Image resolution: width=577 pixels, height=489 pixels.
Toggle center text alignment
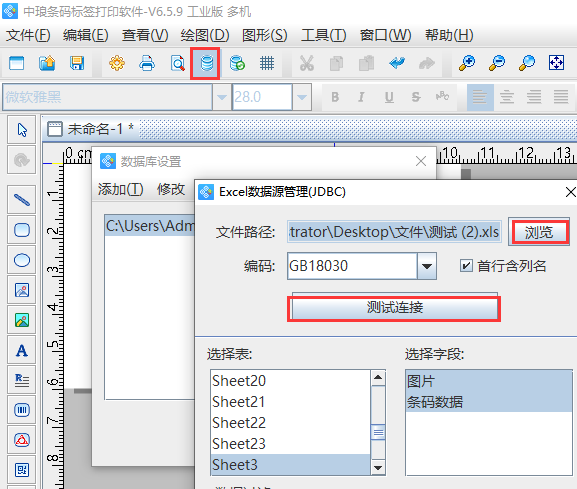click(x=507, y=97)
